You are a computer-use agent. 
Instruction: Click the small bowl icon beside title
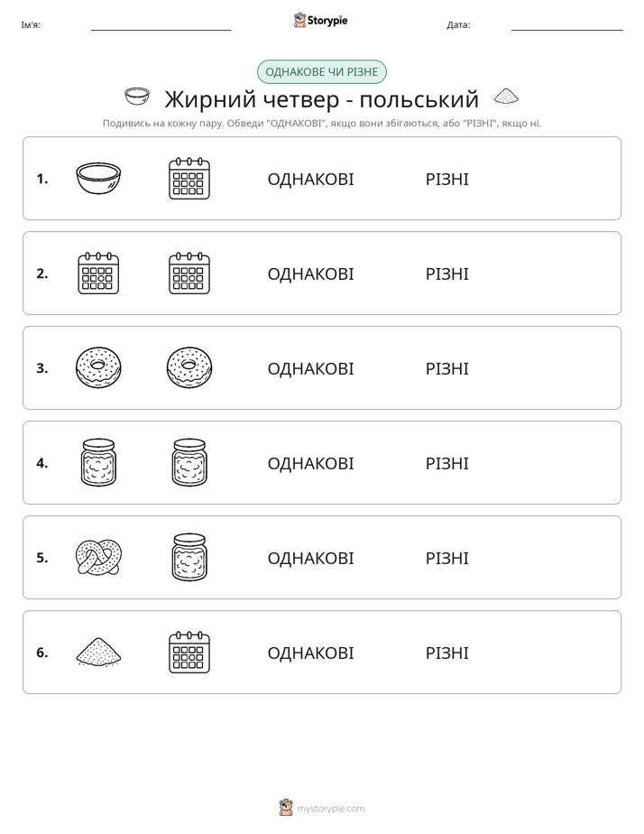point(136,97)
